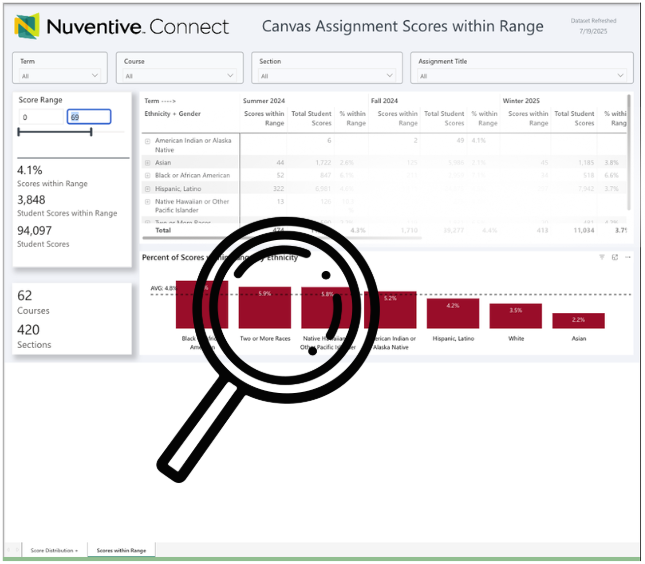Viewport: 645px width, 564px height.
Task: Click the Score Range slider track
Action: point(55,131)
